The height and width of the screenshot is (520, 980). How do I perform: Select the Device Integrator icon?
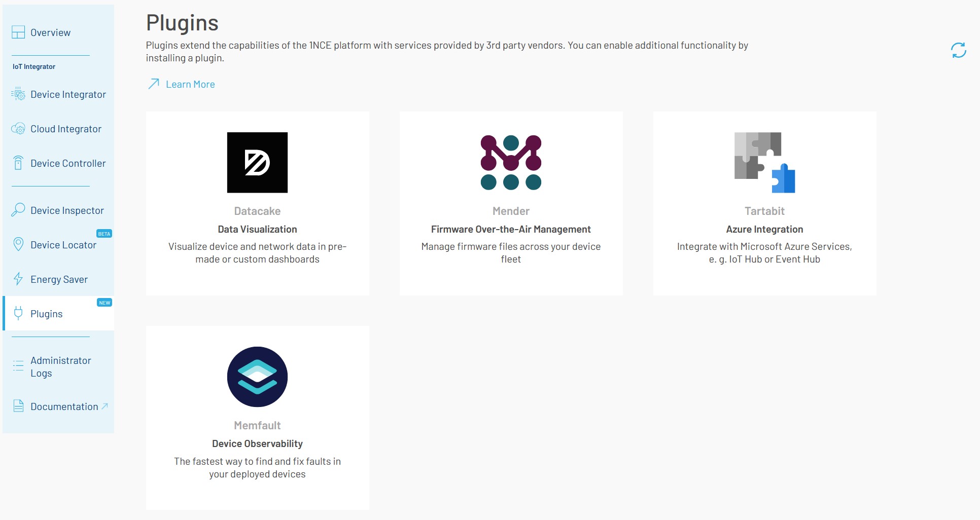[17, 94]
